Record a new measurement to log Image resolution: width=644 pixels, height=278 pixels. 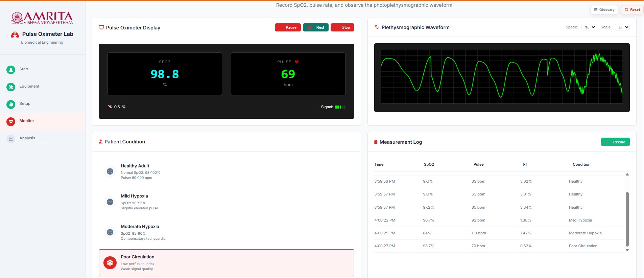[615, 142]
